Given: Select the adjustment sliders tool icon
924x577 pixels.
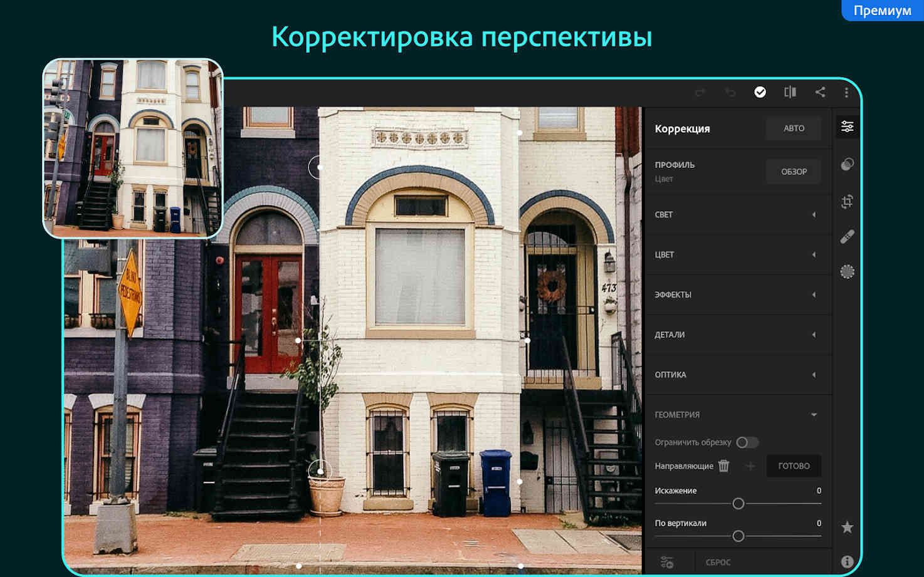Looking at the screenshot, I should [x=847, y=127].
